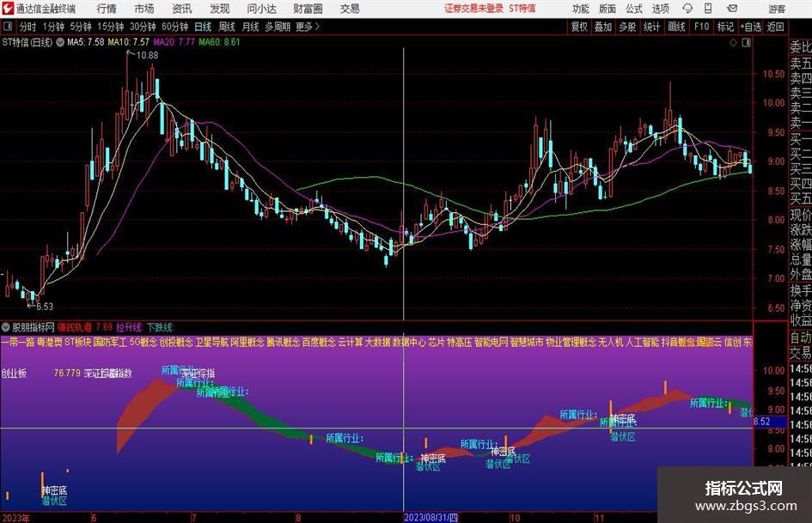
Task: Open the F10 company info button
Action: click(702, 27)
